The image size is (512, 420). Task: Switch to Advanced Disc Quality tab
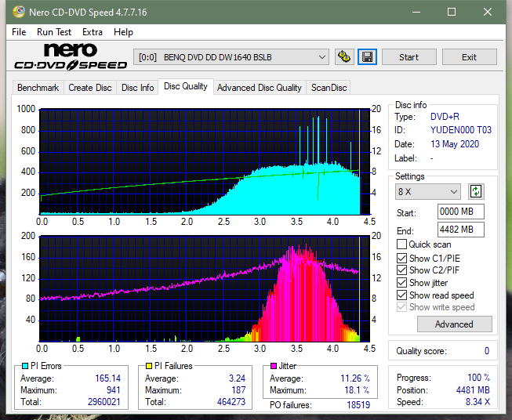pos(260,88)
